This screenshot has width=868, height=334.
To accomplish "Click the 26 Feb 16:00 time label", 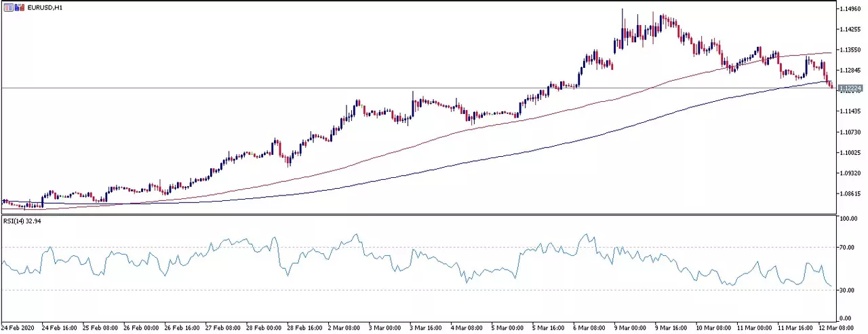I will pyautogui.click(x=182, y=327).
